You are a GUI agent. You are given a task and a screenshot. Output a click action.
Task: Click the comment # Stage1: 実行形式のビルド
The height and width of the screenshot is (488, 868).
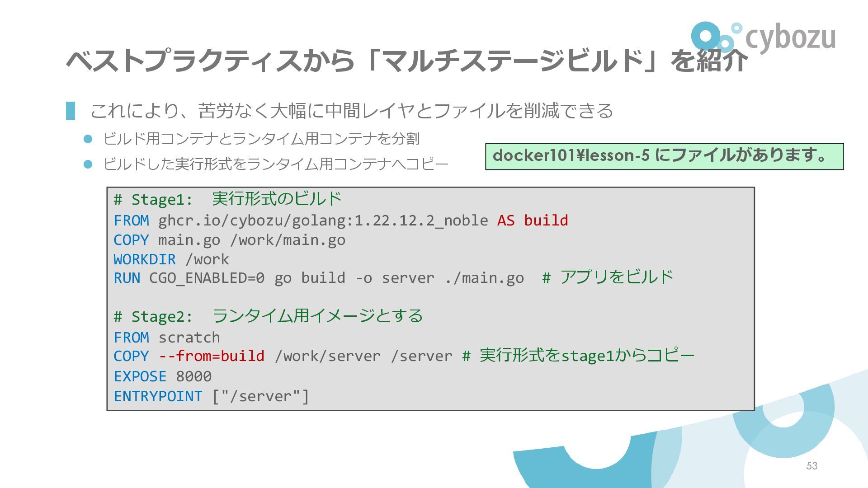coord(228,199)
